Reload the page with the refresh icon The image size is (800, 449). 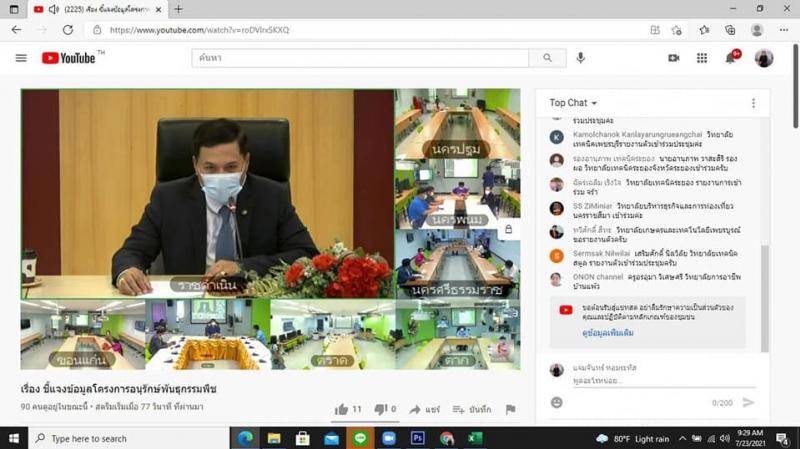pos(68,30)
